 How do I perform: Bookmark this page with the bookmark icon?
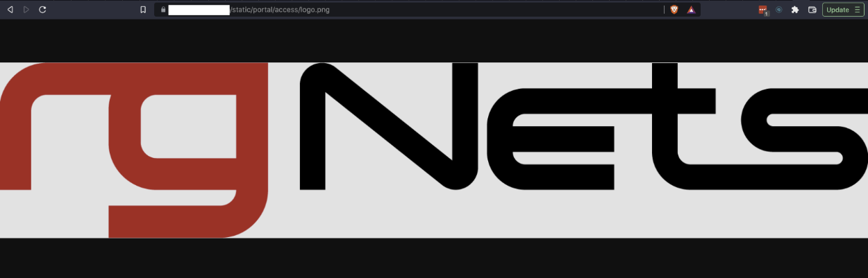point(143,10)
